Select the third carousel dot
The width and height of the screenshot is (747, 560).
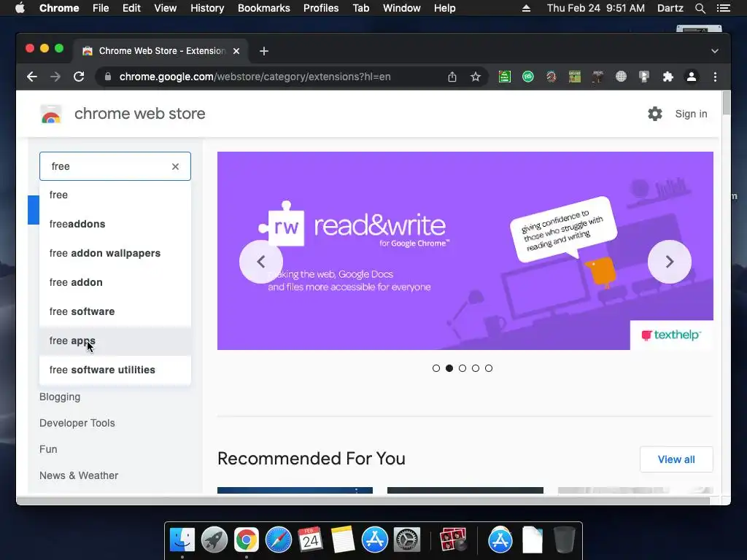(x=462, y=368)
